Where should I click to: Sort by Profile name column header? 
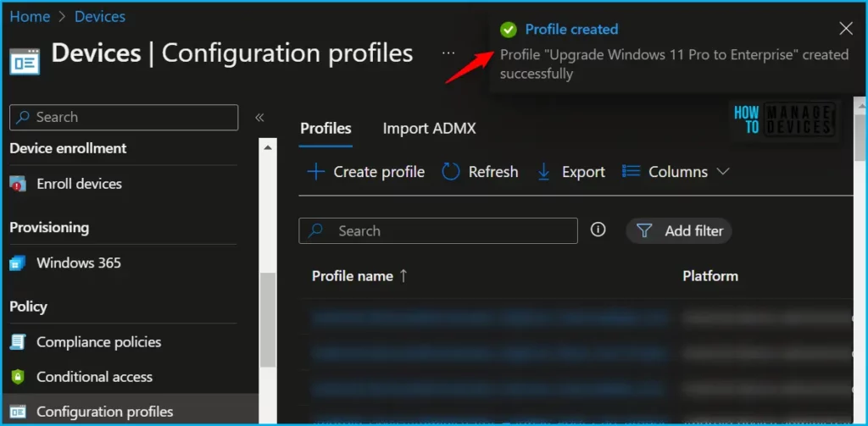click(353, 276)
